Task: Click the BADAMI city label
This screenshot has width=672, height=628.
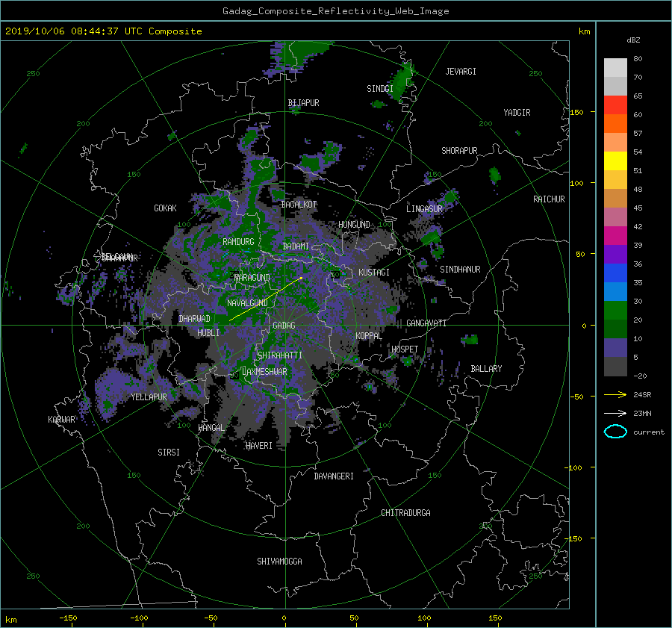Action: 296,246
